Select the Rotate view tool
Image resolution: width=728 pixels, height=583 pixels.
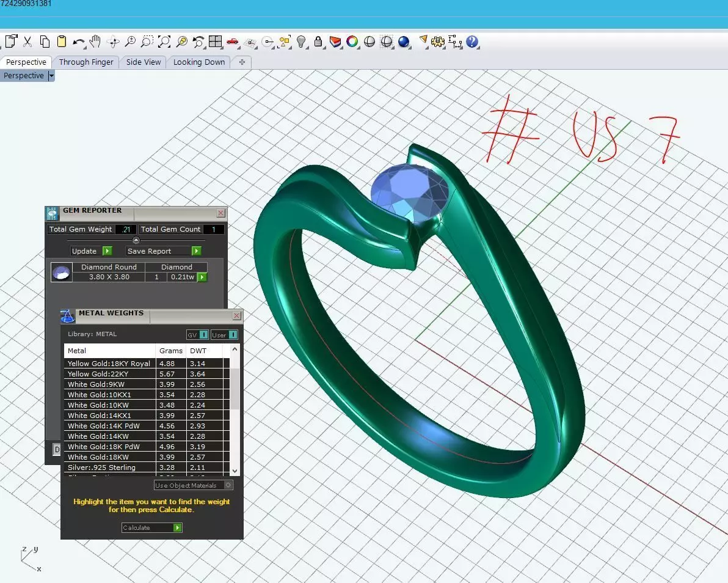[x=113, y=42]
